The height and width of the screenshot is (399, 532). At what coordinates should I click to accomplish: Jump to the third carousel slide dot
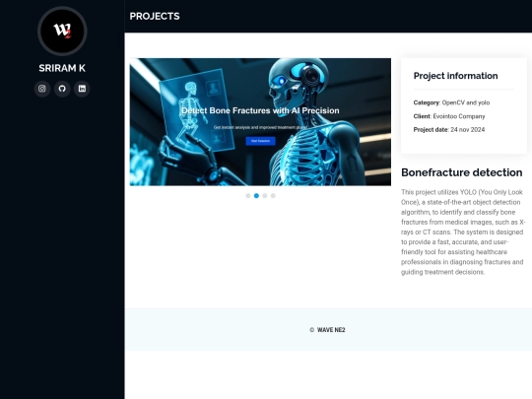(265, 196)
